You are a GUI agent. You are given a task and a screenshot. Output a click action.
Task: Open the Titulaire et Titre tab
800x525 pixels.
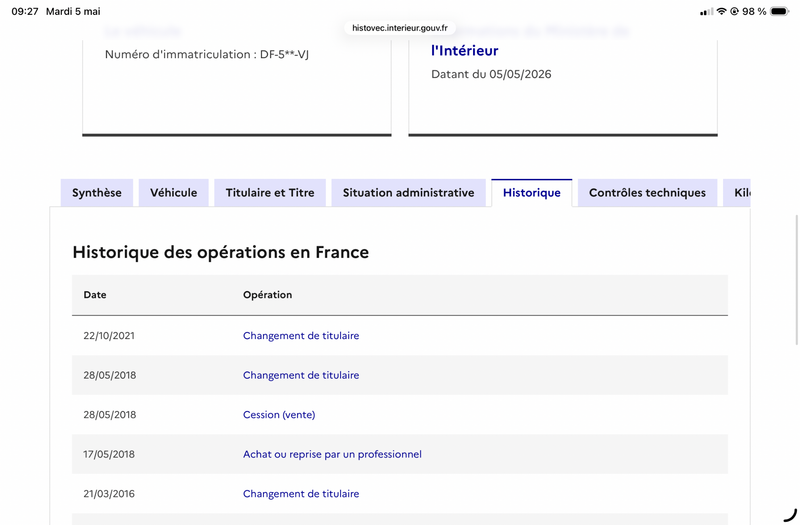click(270, 193)
